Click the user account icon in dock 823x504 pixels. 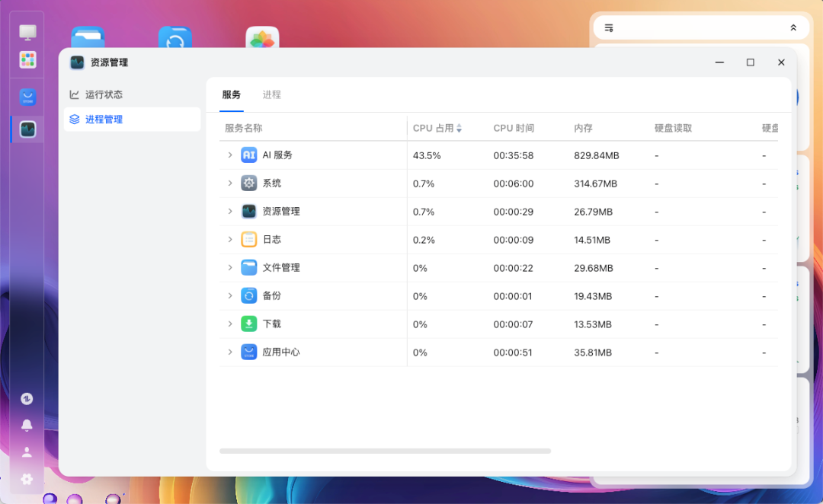tap(27, 452)
